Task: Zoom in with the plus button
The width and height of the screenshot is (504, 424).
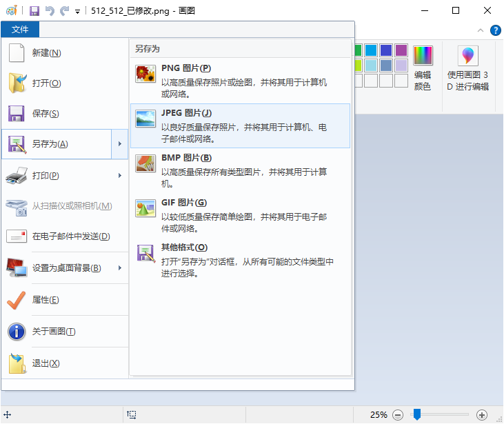Action: (x=482, y=415)
